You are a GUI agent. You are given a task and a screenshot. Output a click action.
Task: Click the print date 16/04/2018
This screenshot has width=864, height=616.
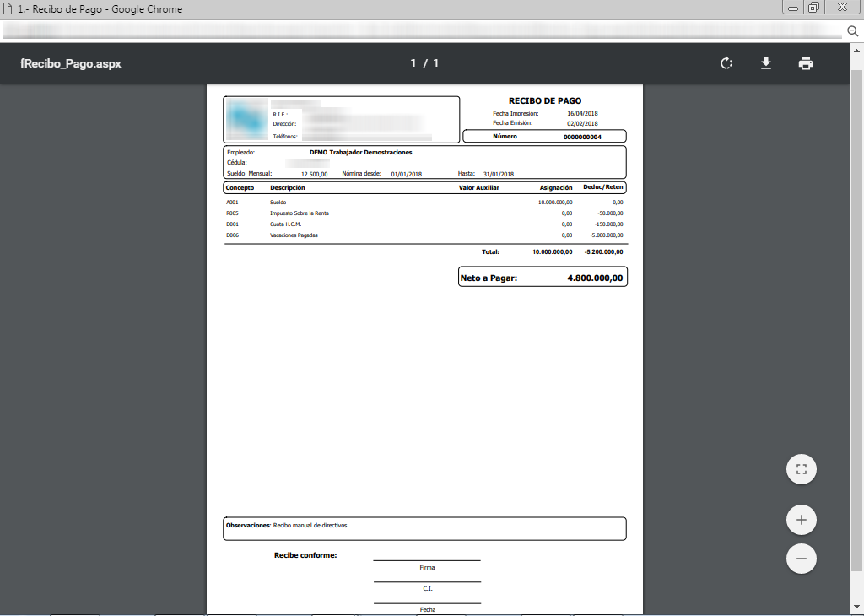[x=582, y=114]
